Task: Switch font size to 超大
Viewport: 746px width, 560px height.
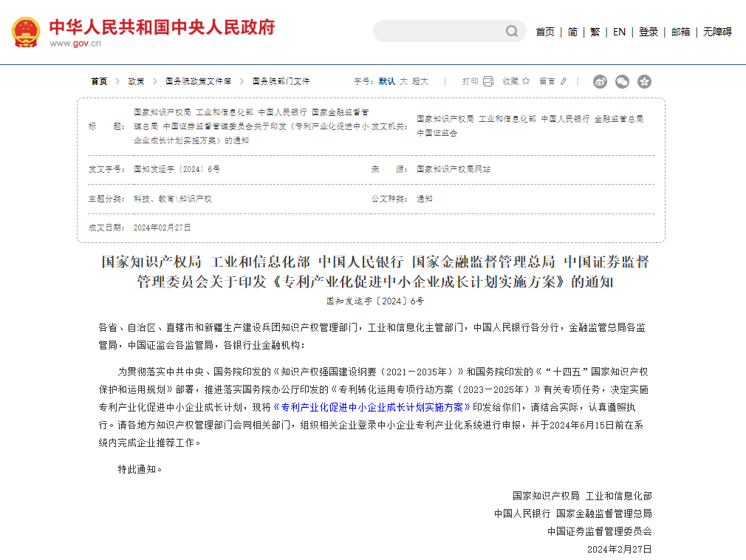Action: click(419, 81)
